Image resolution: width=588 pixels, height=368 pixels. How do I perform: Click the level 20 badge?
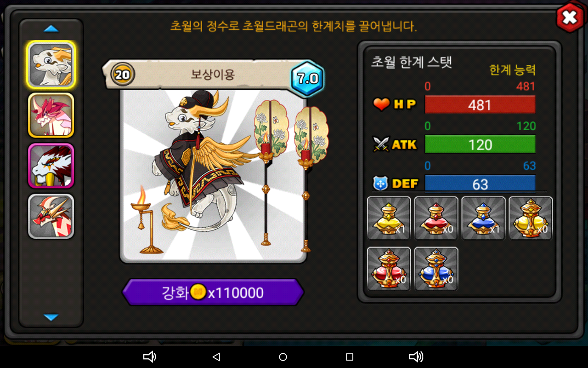[122, 75]
